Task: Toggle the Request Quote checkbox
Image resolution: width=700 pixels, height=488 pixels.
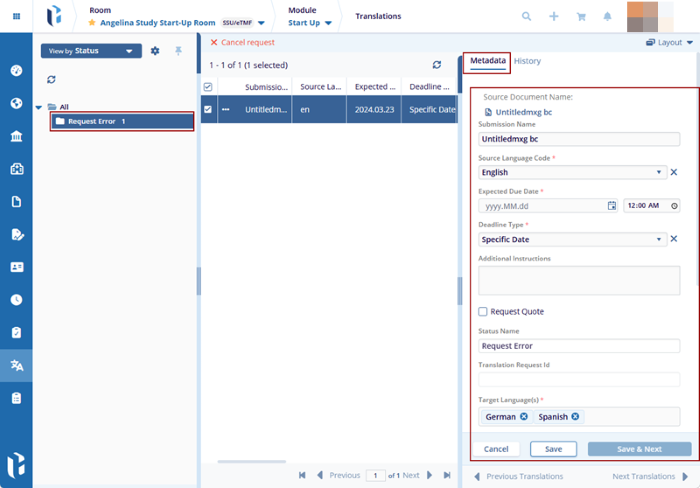Action: [x=483, y=312]
